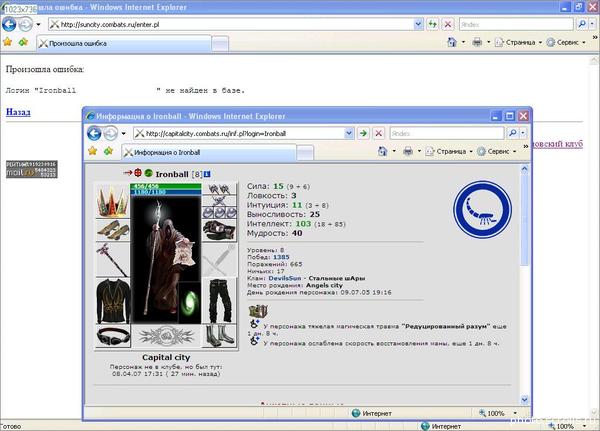600x431 pixels.
Task: Click red Stop X in Ironball window
Action: (378, 133)
